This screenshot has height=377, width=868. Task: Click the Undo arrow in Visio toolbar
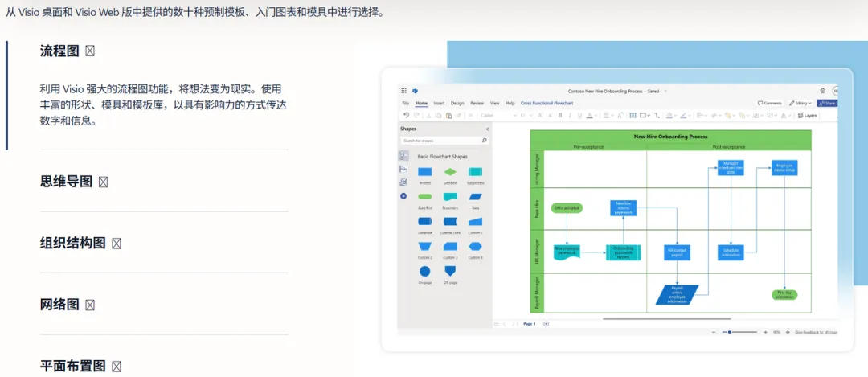(406, 115)
